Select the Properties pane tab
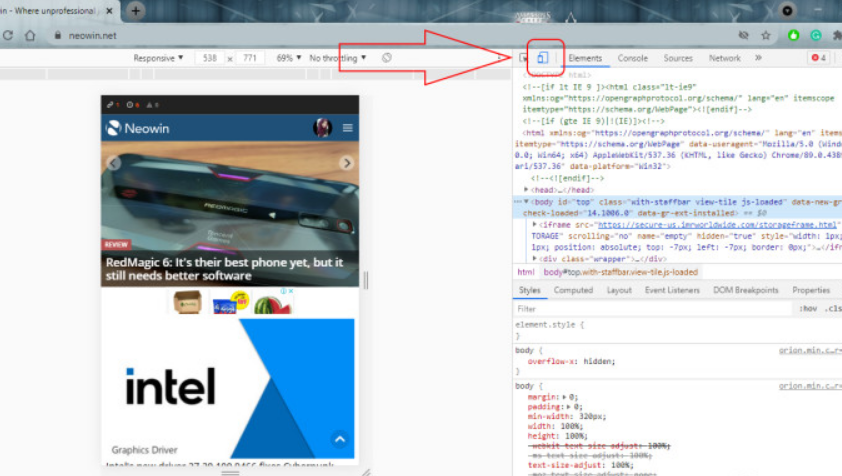 [811, 290]
